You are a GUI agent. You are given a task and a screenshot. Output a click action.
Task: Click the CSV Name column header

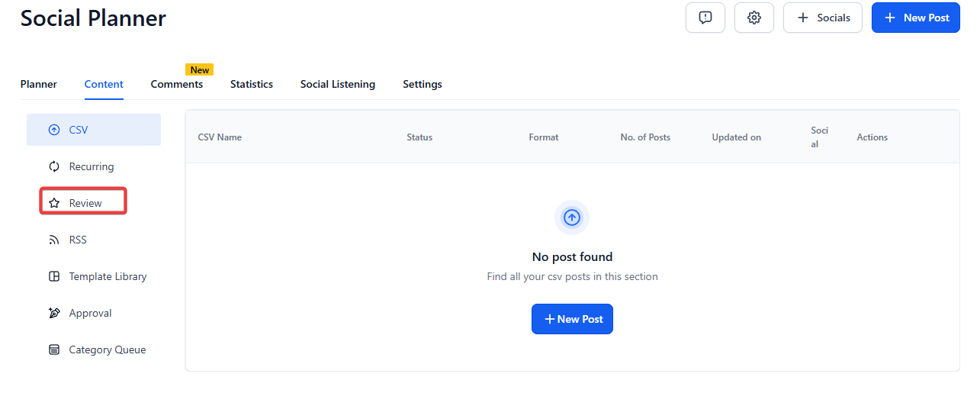pyautogui.click(x=220, y=137)
